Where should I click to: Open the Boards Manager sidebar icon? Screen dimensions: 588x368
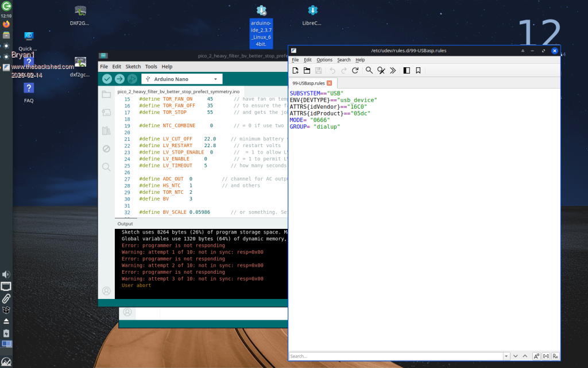(x=106, y=113)
